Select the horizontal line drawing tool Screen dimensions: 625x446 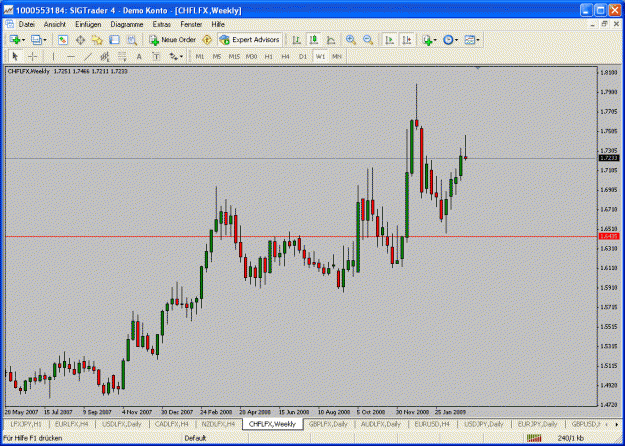click(71, 57)
